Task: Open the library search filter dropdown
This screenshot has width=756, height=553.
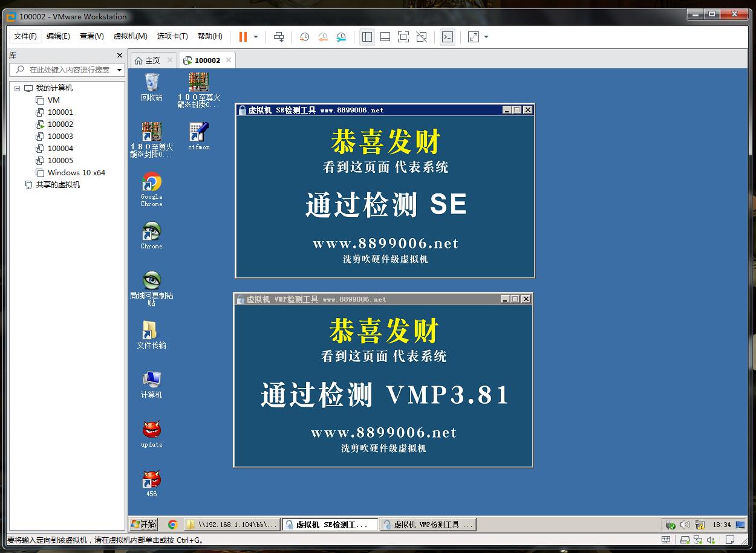Action: point(119,70)
